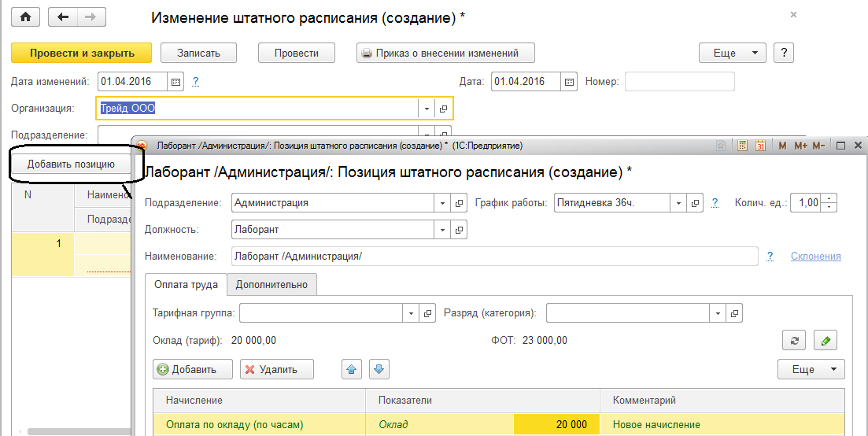This screenshot has width=868, height=436.
Task: Move the accrual row up with the arrow
Action: (x=350, y=369)
